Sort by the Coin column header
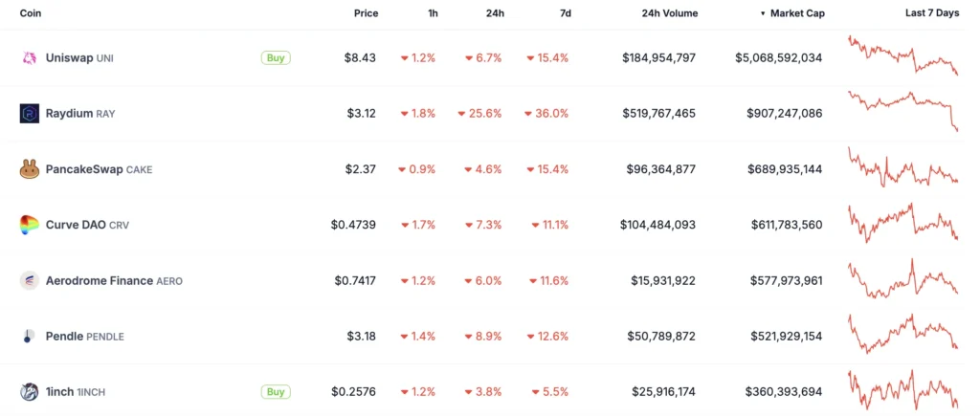This screenshot has height=416, width=980. click(32, 13)
